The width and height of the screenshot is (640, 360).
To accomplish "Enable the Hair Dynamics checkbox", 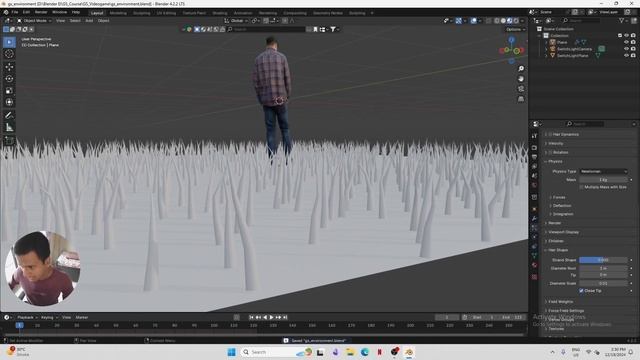I will (550, 134).
